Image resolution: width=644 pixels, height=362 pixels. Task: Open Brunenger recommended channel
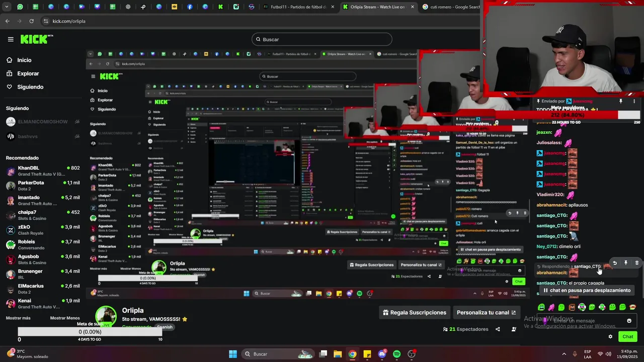click(43, 274)
